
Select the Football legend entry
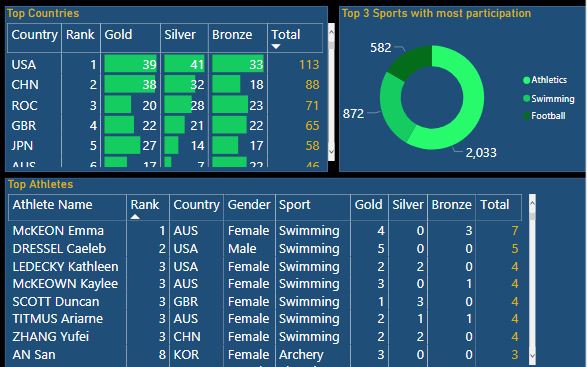pyautogui.click(x=544, y=116)
